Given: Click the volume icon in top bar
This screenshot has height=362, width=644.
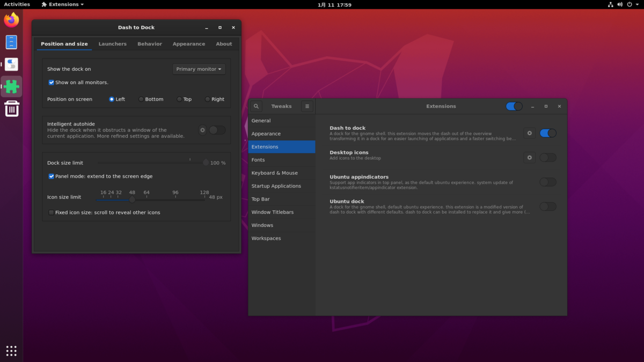Looking at the screenshot, I should click(620, 4).
